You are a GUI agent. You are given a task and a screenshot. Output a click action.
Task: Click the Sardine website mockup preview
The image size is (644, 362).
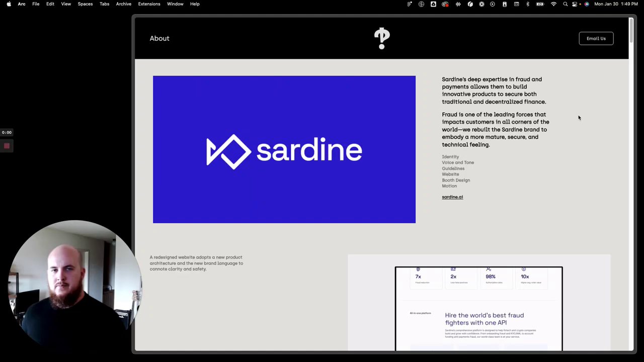tap(479, 309)
